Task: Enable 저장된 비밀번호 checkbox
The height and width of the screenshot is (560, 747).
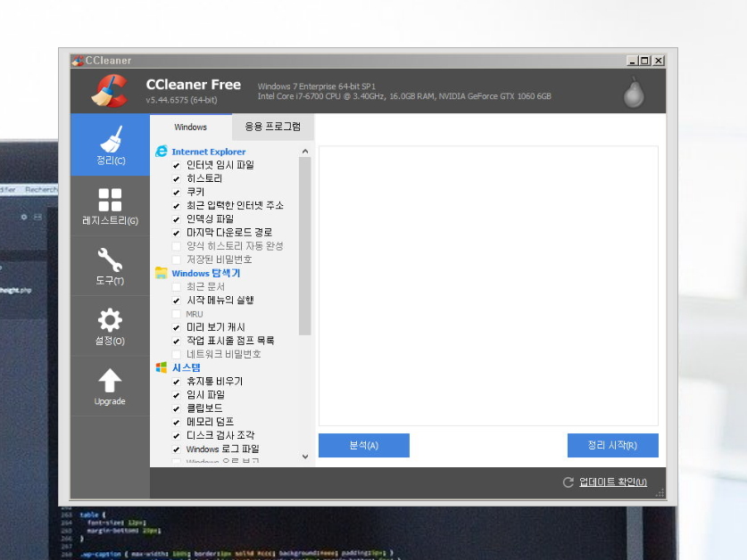Action: click(x=177, y=259)
